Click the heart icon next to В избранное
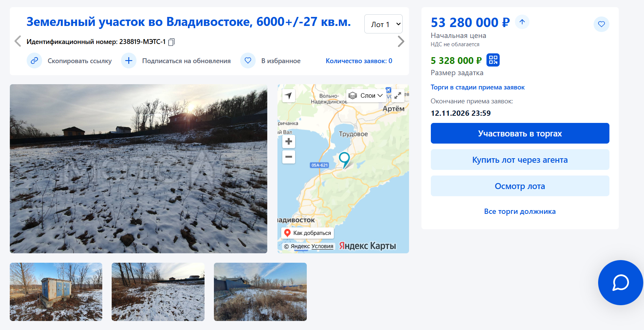The image size is (644, 330). [x=248, y=61]
